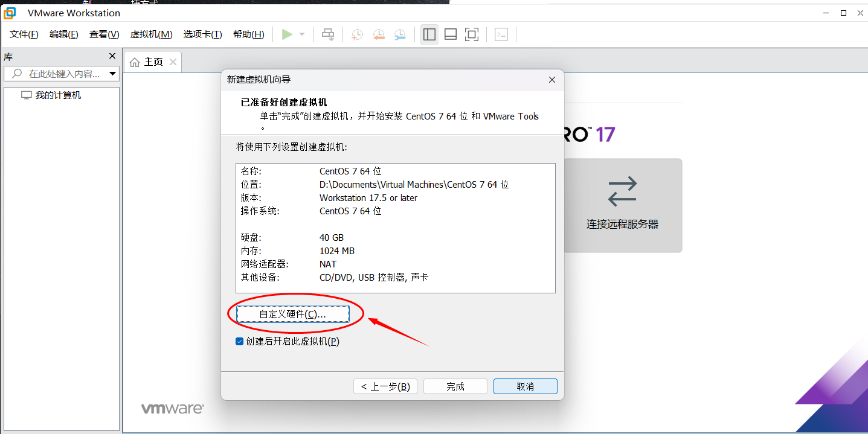Viewport: 868px width, 434px height.
Task: Click the connect remote server arrows icon
Action: click(x=622, y=191)
